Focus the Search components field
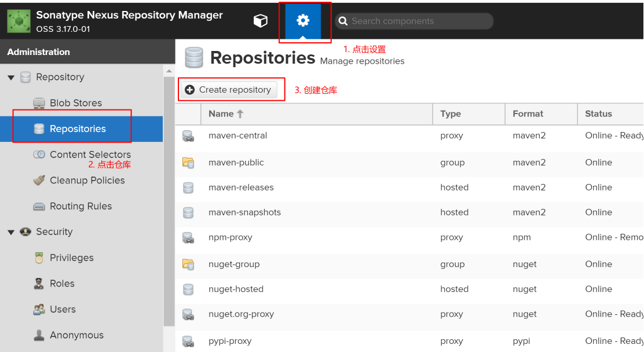The image size is (644, 352). point(414,21)
